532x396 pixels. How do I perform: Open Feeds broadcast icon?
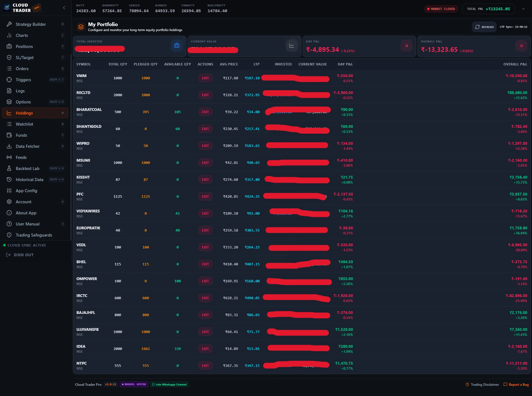pos(9,157)
